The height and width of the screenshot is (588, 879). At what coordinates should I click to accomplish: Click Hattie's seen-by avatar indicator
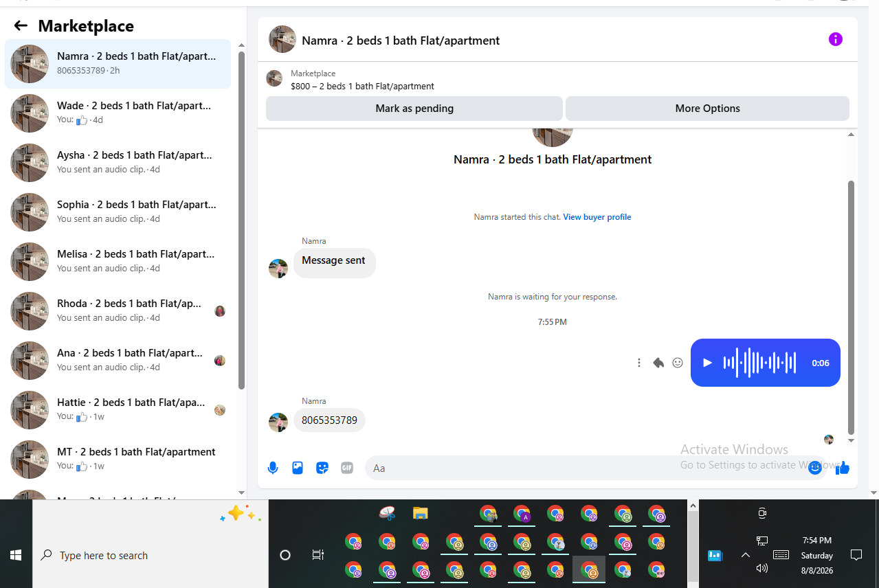(220, 410)
